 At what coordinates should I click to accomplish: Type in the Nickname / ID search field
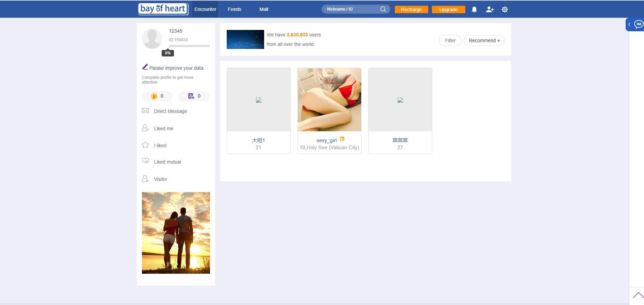click(351, 9)
